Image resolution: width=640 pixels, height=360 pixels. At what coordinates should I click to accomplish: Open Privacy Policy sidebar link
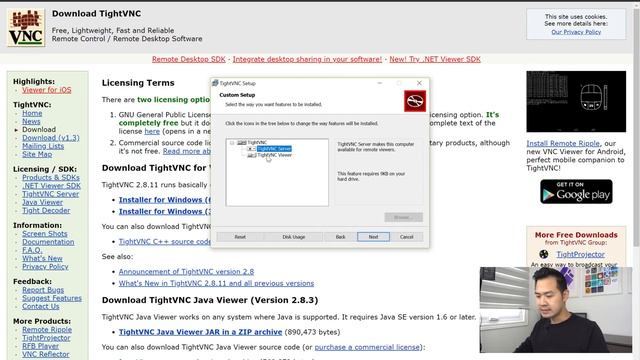[45, 267]
